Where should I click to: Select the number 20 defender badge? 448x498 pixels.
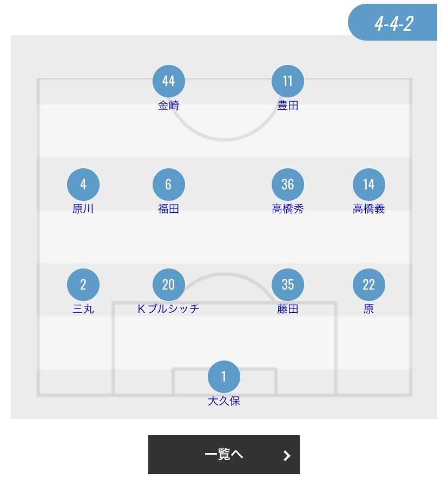(x=168, y=285)
